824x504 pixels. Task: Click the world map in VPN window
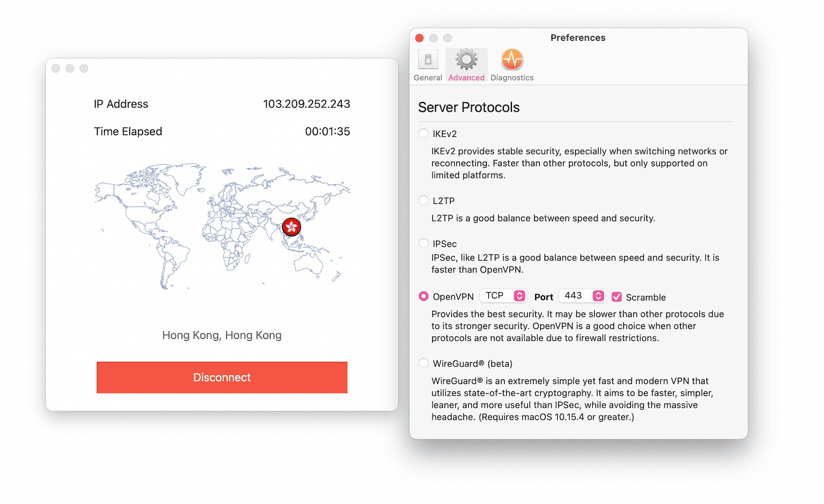point(222,226)
